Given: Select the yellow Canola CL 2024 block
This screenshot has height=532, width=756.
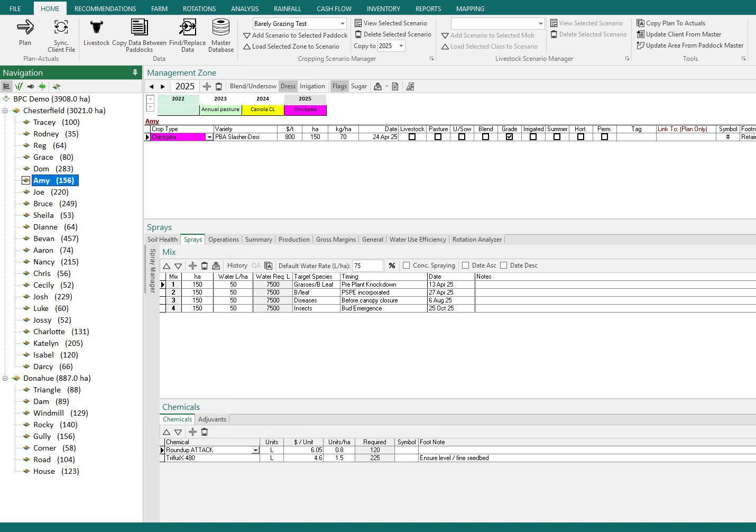Looking at the screenshot, I should point(263,109).
